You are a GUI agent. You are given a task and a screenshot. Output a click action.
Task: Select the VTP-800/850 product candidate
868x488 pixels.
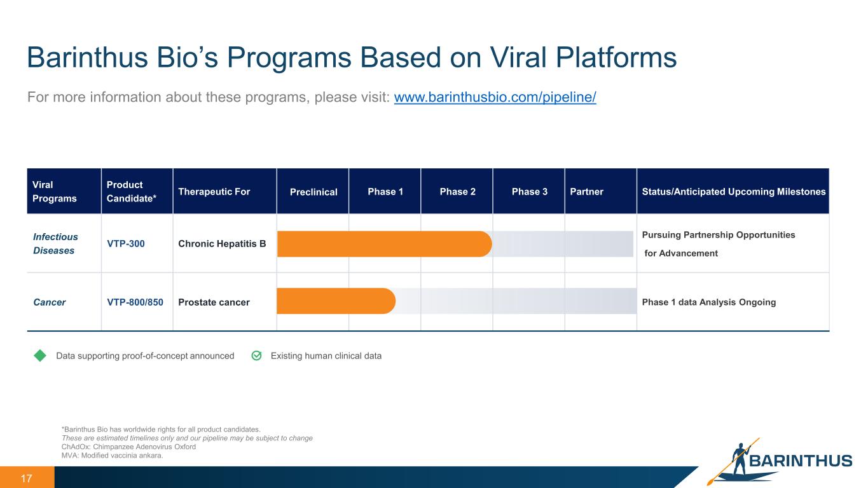135,302
